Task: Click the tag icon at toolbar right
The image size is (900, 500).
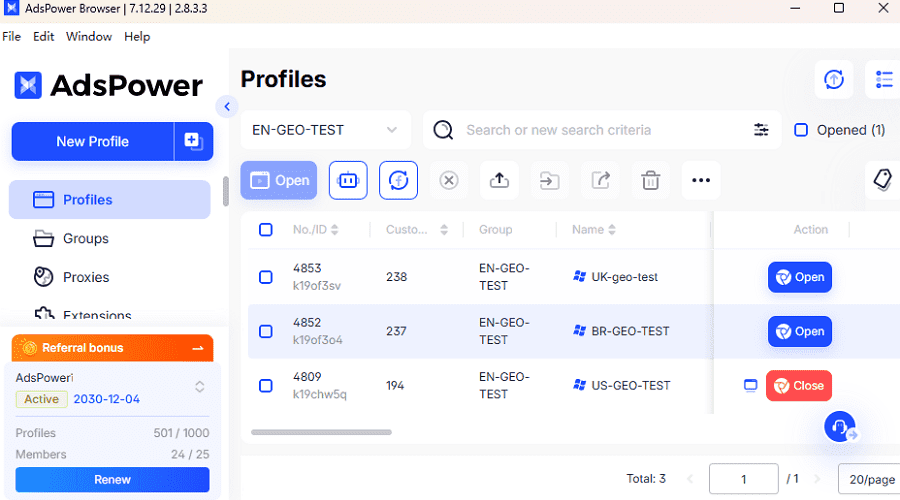Action: (x=883, y=180)
